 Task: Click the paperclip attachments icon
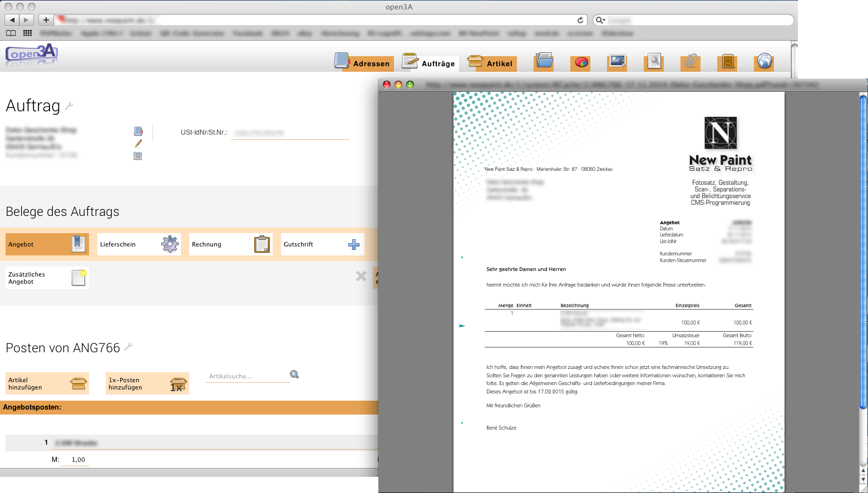[691, 62]
